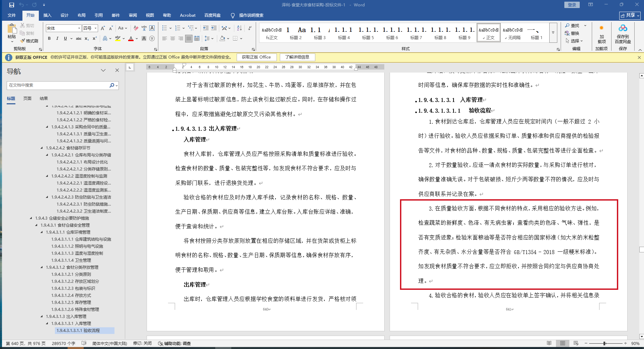The height and width of the screenshot is (349, 644).
Task: Click the distributed alignment icon
Action: [197, 38]
